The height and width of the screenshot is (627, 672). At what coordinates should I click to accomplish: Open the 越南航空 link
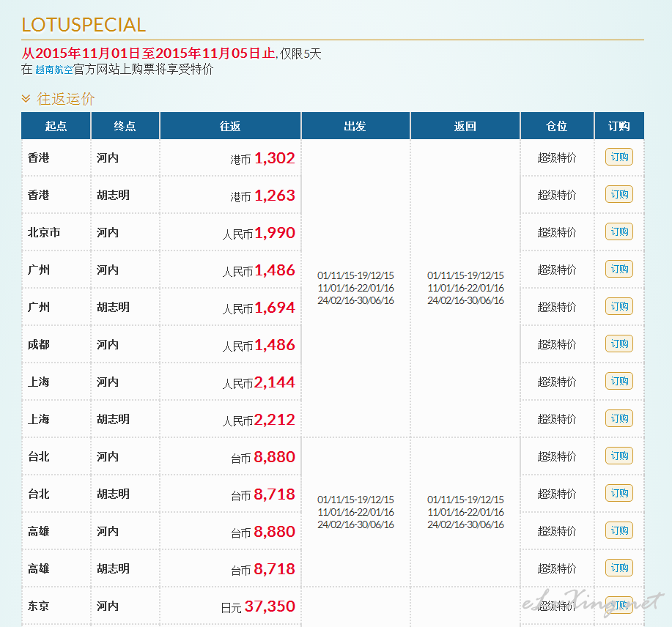point(54,70)
